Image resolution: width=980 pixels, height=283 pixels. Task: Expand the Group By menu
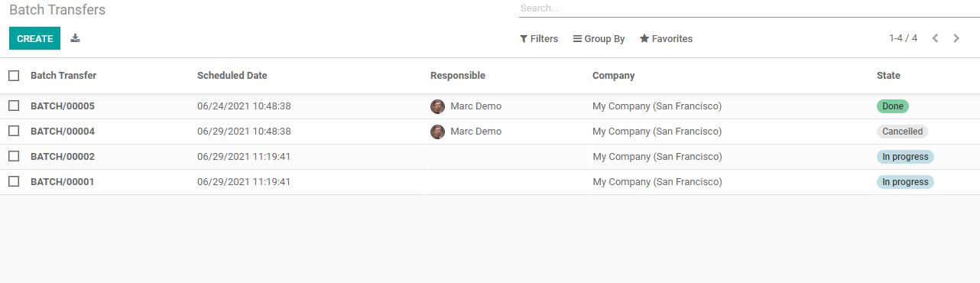tap(599, 39)
